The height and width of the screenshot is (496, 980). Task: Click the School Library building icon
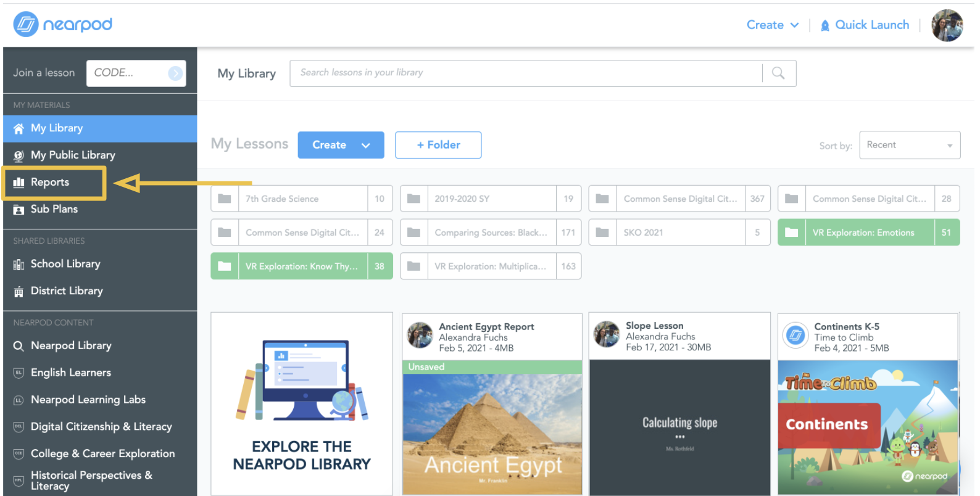(19, 265)
